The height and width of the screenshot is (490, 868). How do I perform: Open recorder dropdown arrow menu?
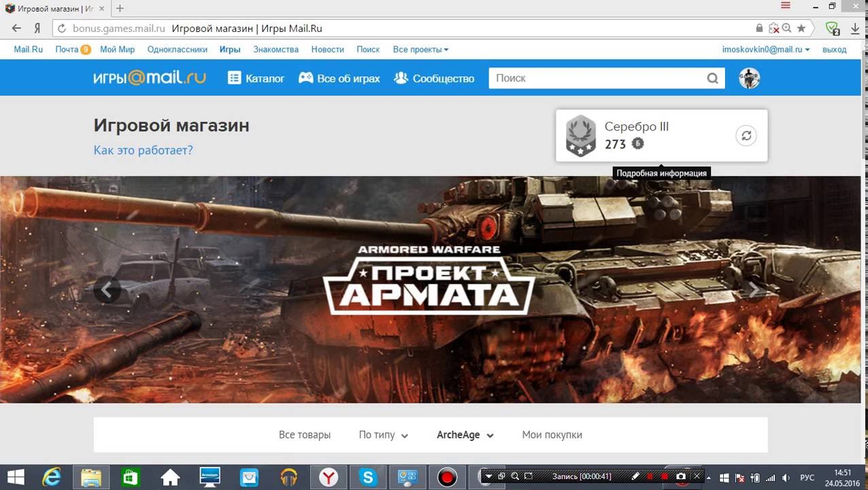click(x=488, y=476)
